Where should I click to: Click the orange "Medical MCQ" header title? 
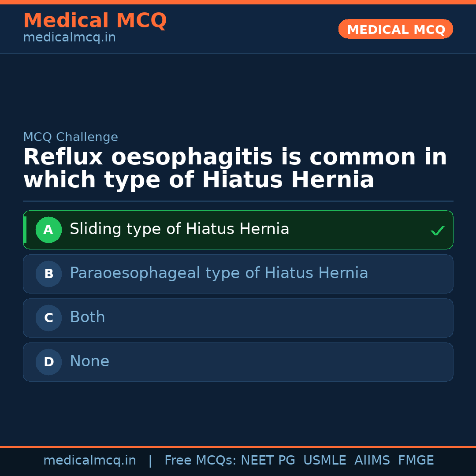95,21
